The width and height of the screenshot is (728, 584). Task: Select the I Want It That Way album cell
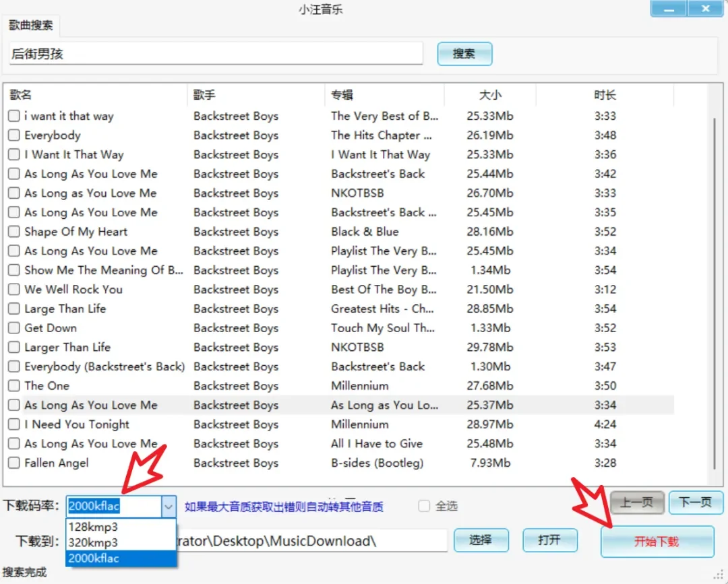coord(380,154)
